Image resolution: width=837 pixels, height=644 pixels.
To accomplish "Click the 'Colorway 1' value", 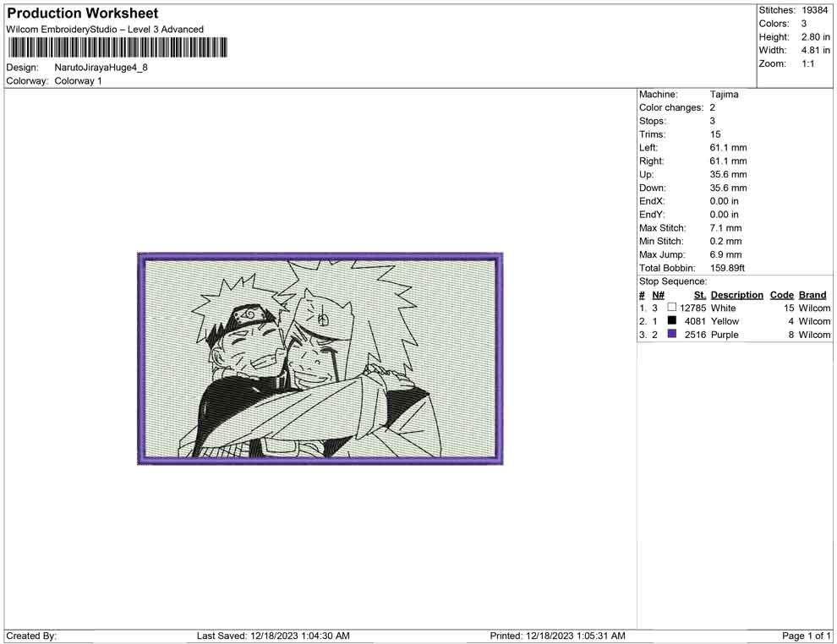I will pyautogui.click(x=78, y=80).
